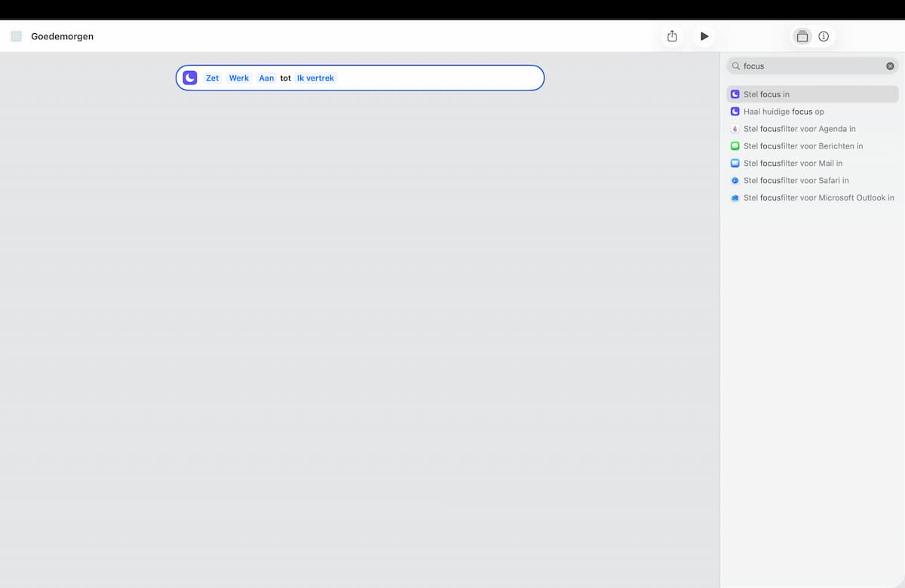Select the Stel focus in action
Viewport: 905px width, 588px height.
pyautogui.click(x=812, y=94)
